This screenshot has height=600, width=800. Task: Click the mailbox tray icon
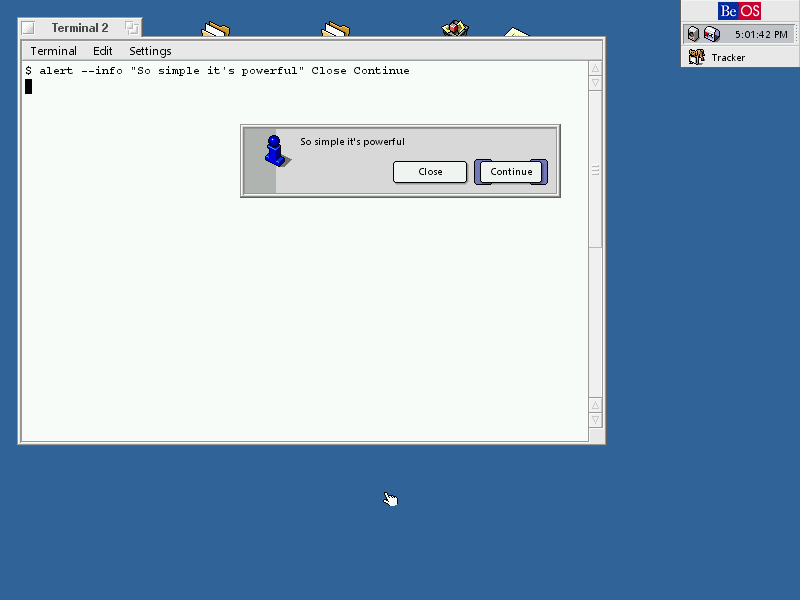click(712, 34)
